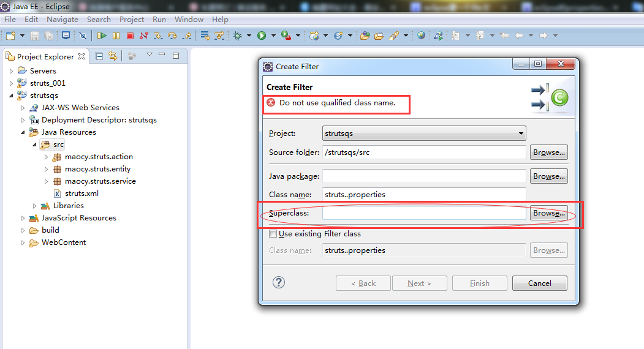The width and height of the screenshot is (644, 349).
Task: Click the Back navigation arrow icon
Action: 519,36
